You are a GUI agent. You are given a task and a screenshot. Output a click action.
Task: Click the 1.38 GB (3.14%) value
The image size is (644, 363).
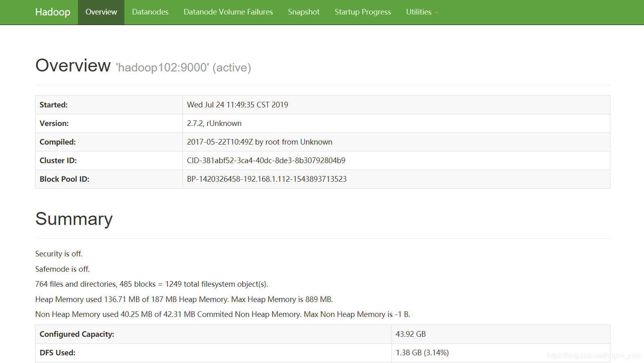tap(422, 353)
